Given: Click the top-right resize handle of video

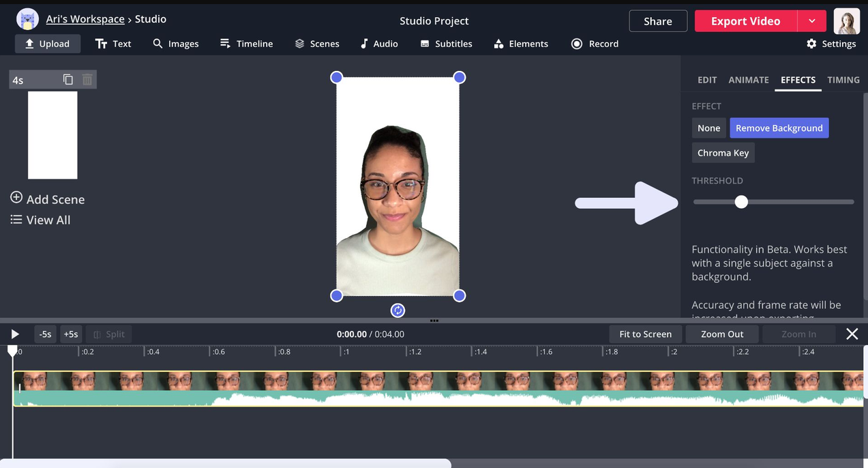Looking at the screenshot, I should tap(460, 77).
